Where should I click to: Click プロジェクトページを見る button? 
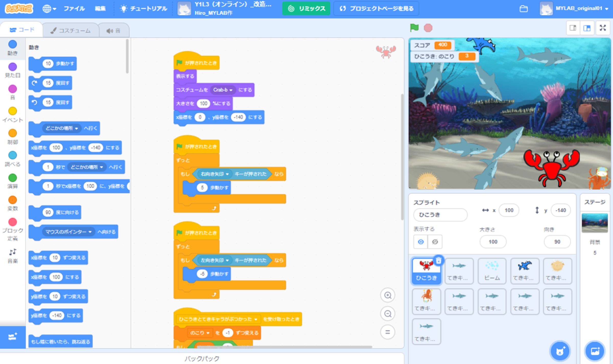pyautogui.click(x=376, y=9)
